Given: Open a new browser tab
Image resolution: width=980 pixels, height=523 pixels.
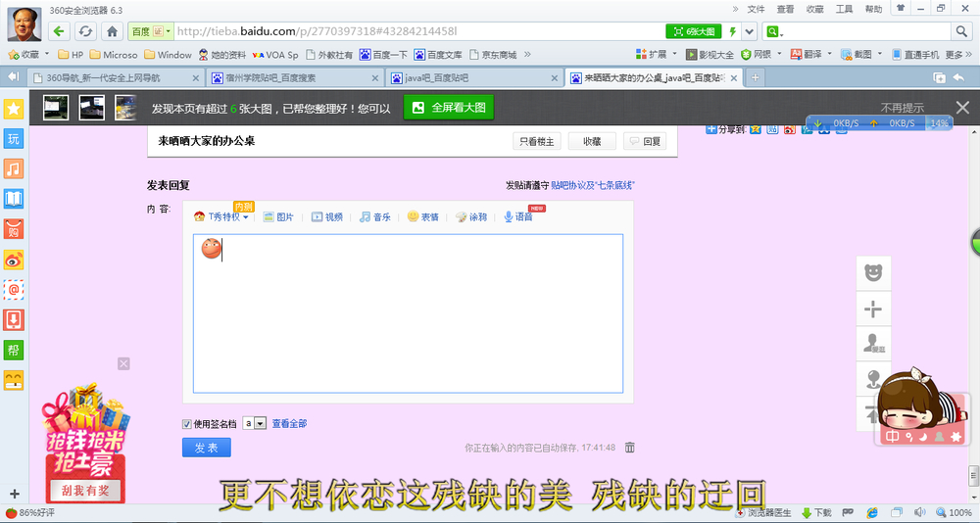Looking at the screenshot, I should [x=755, y=77].
